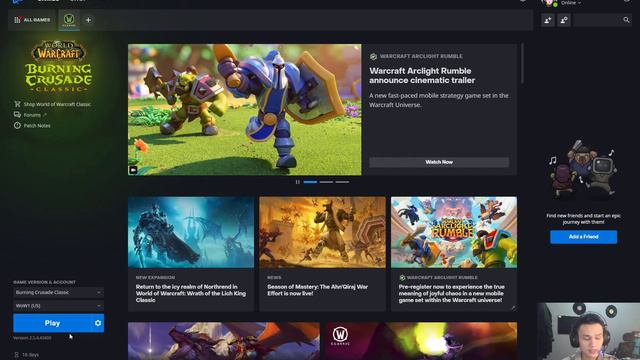This screenshot has width=640, height=360.
Task: Open the All Games grid icon
Action: pyautogui.click(x=17, y=20)
